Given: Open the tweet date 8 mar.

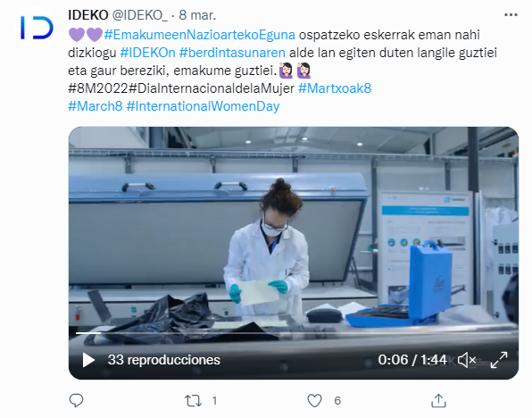Looking at the screenshot, I should [x=197, y=15].
